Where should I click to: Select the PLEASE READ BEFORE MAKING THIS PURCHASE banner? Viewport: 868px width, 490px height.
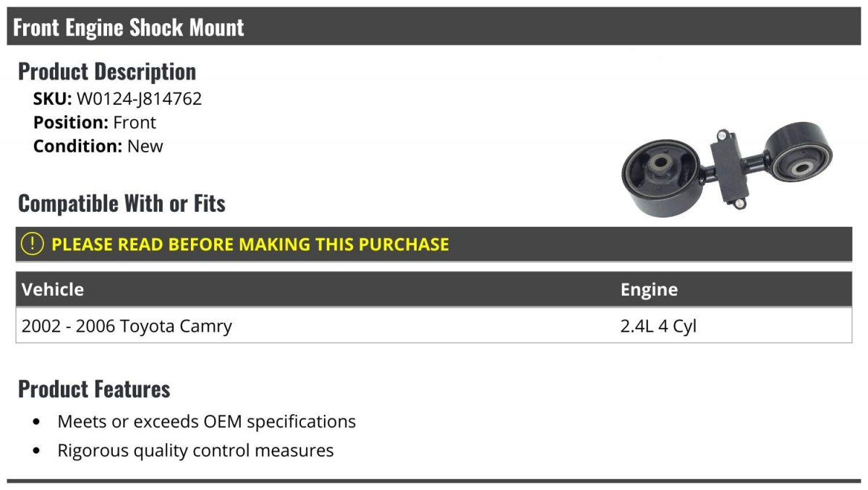434,244
